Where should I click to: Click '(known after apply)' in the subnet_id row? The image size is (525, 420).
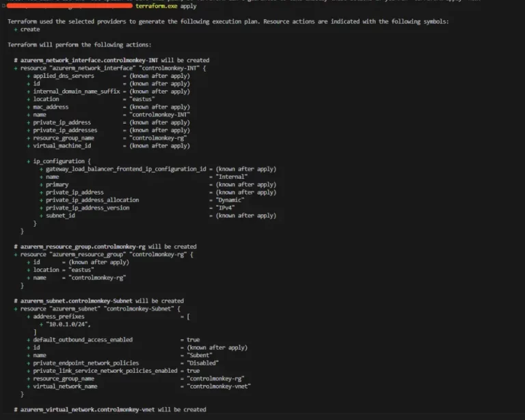point(246,216)
